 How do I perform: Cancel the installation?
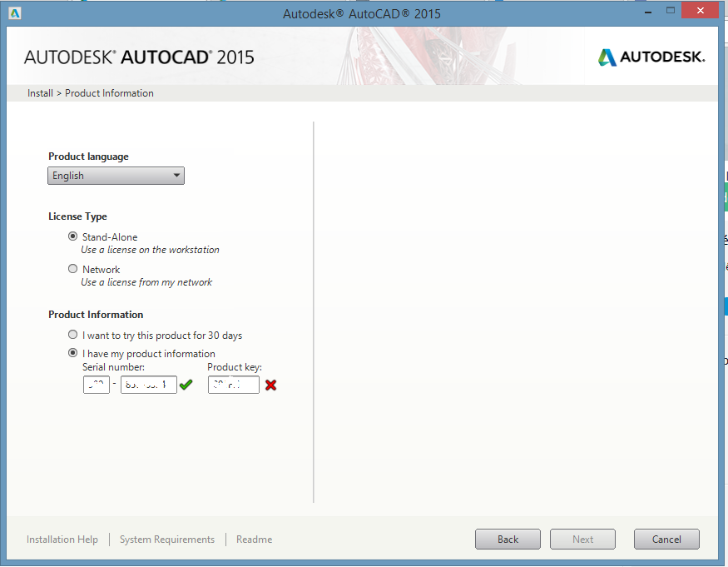[666, 540]
